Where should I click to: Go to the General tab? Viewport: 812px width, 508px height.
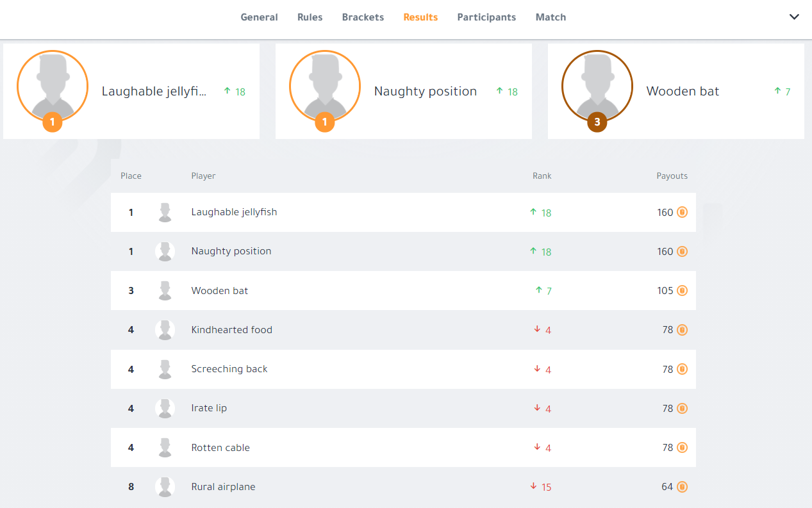click(x=259, y=17)
